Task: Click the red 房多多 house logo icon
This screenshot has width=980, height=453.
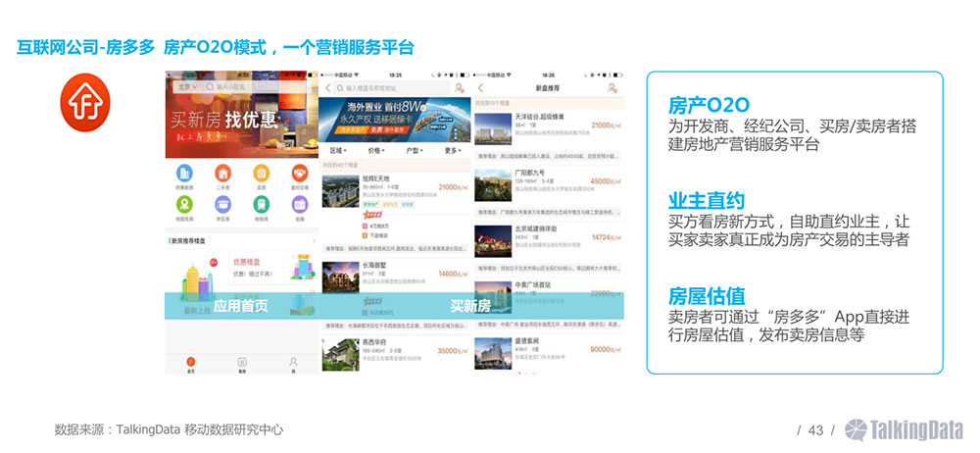Action: pyautogui.click(x=85, y=103)
